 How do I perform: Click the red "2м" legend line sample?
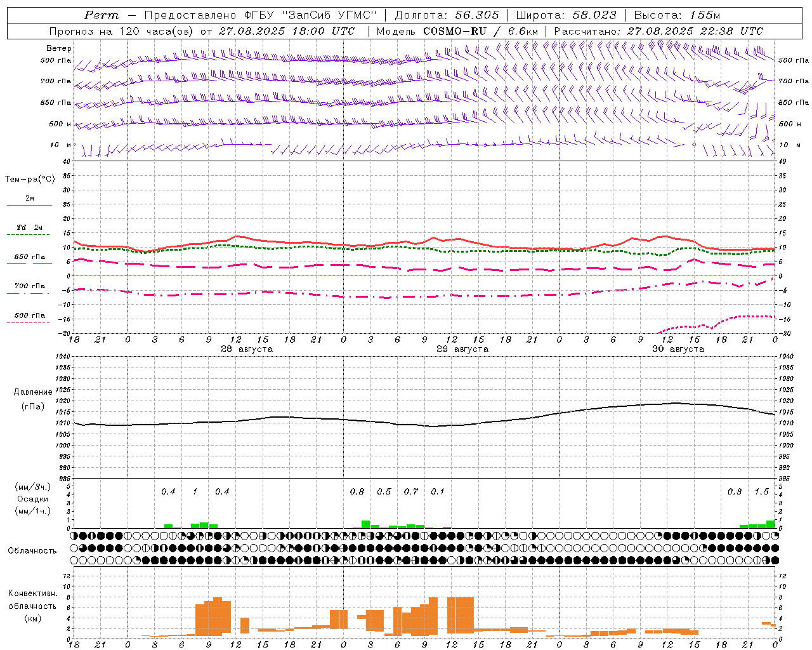pyautogui.click(x=29, y=205)
